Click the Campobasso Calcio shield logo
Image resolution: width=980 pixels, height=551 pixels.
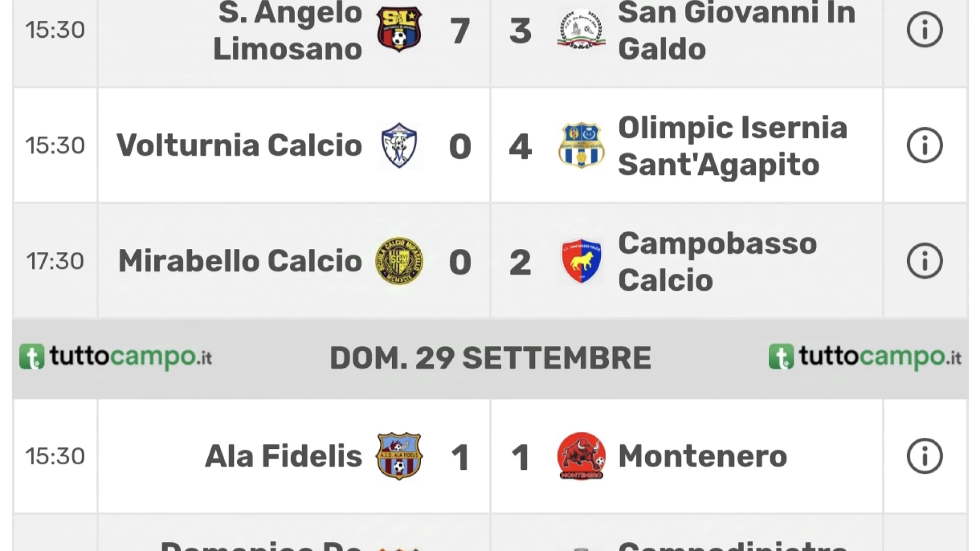pyautogui.click(x=581, y=261)
